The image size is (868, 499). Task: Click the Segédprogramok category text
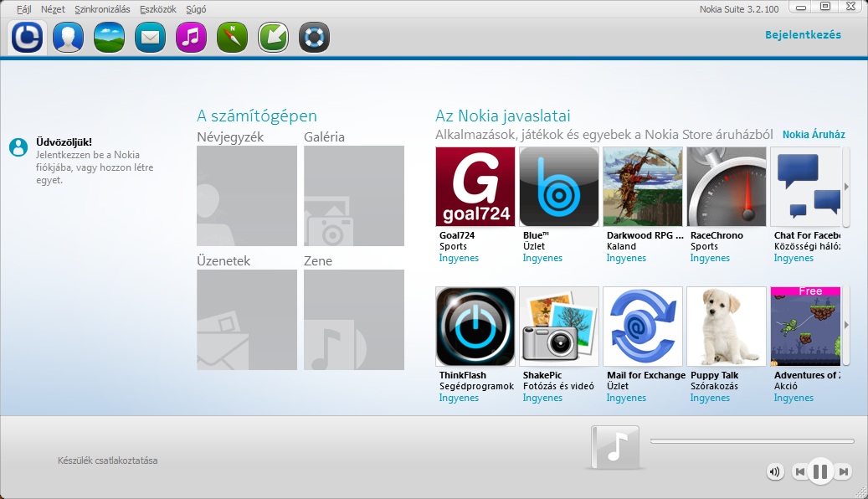[x=476, y=386]
